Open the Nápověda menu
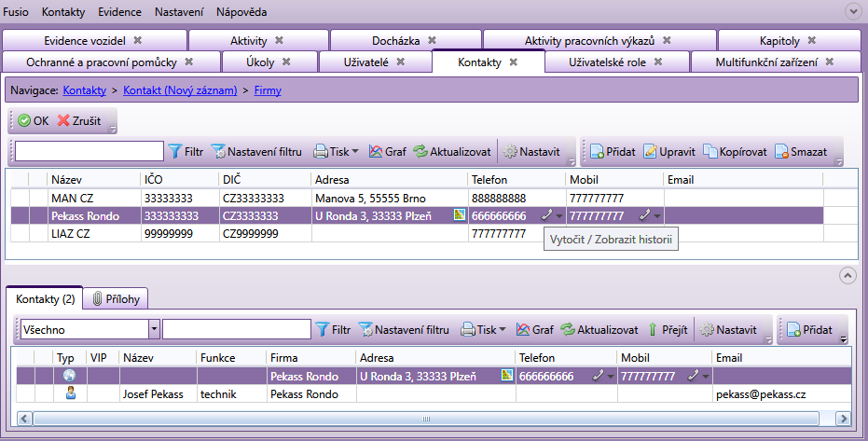Viewport: 868px width, 441px height. (241, 11)
